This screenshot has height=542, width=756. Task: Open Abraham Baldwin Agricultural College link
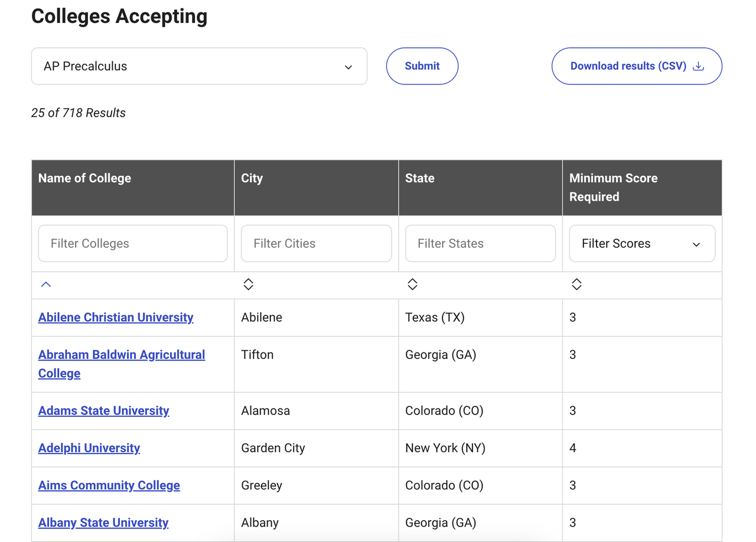(x=121, y=355)
